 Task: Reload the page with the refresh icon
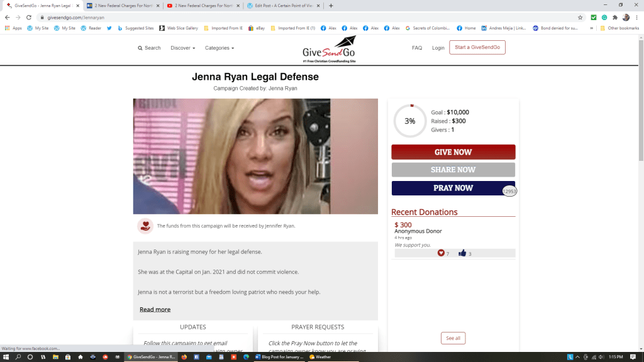(x=29, y=18)
